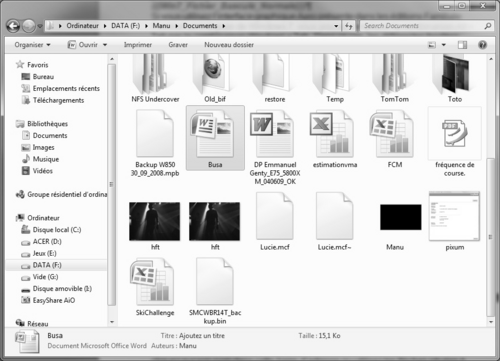
Task: Go back with the Back arrow button
Action: tap(13, 26)
